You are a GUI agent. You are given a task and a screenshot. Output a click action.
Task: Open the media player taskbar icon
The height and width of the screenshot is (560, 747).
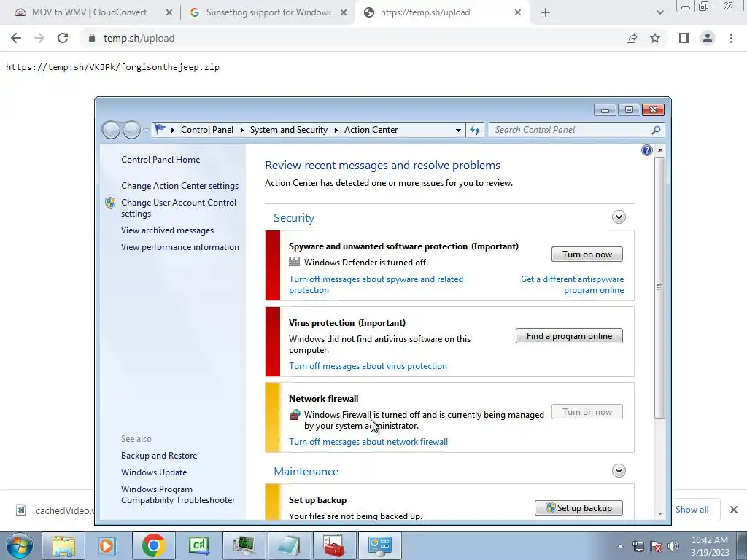tap(108, 545)
